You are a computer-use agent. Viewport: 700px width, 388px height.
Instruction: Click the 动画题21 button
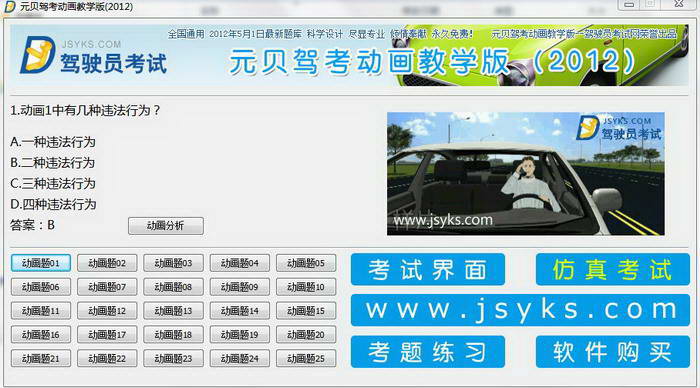(x=41, y=359)
